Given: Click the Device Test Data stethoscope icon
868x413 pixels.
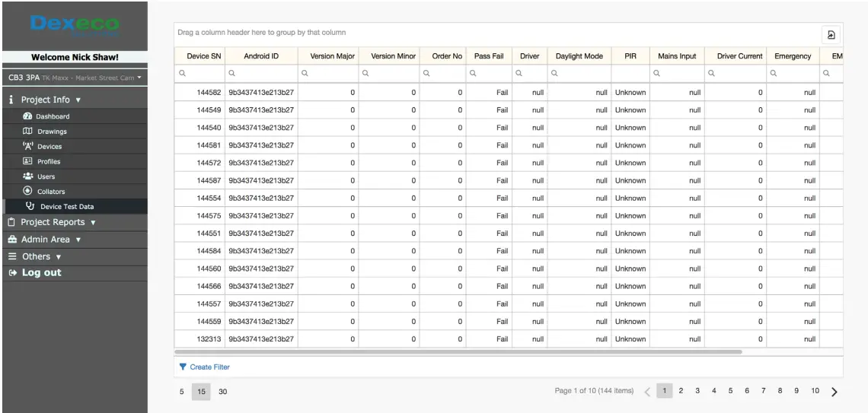Looking at the screenshot, I should coord(30,205).
